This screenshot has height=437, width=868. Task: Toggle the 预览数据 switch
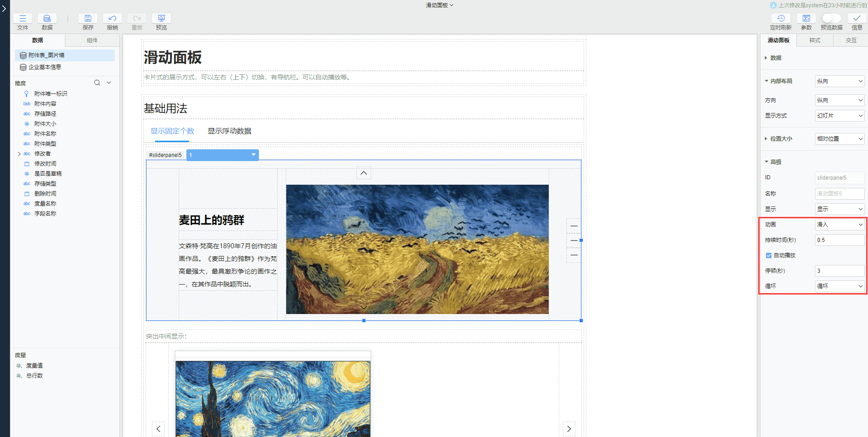click(831, 18)
